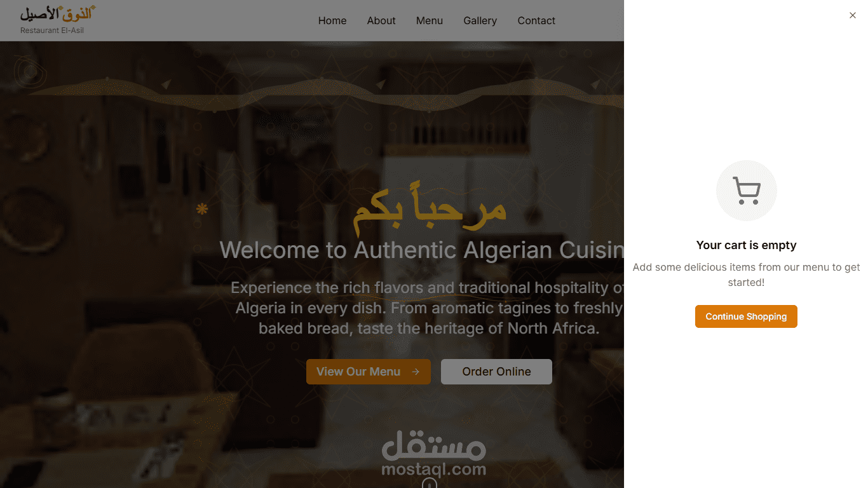
Task: Select Menu in the top navigation
Action: coord(430,20)
